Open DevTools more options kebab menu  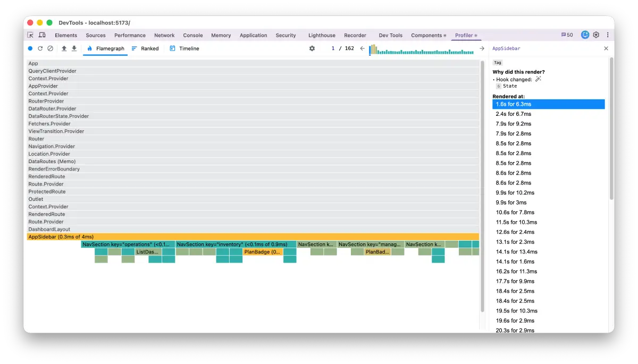[x=607, y=35]
